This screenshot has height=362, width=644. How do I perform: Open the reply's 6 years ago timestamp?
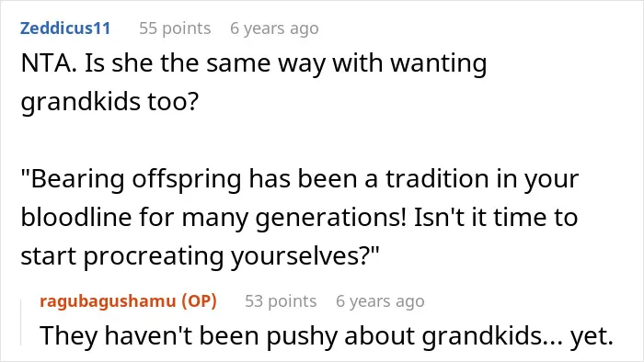point(380,301)
